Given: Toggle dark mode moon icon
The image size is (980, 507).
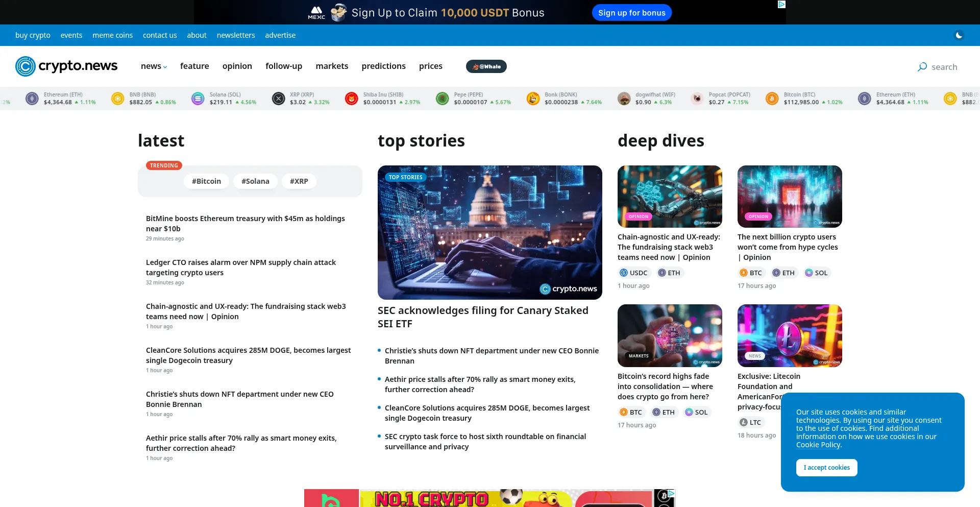Looking at the screenshot, I should point(959,35).
